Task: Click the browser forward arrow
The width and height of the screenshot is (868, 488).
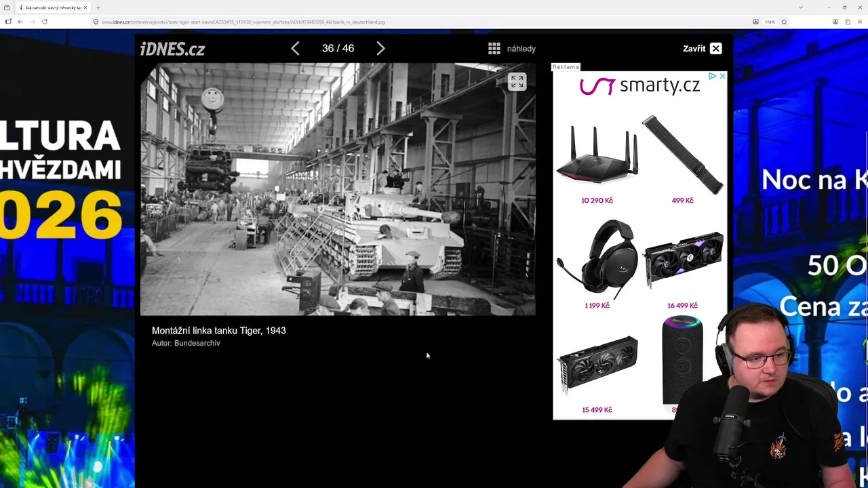Action: [32, 22]
